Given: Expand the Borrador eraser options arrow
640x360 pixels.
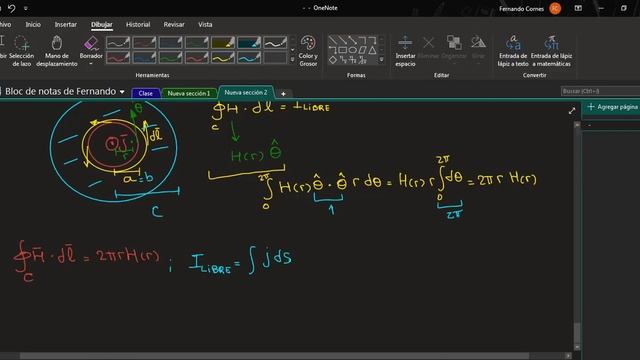Looking at the screenshot, I should 91,64.
